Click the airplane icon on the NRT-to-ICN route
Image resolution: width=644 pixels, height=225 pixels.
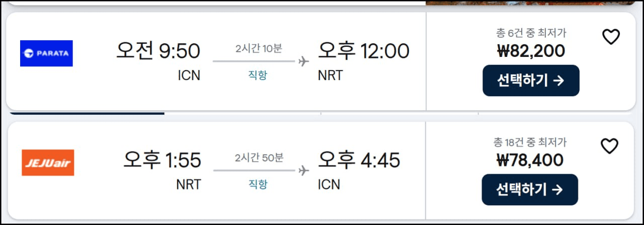(303, 171)
